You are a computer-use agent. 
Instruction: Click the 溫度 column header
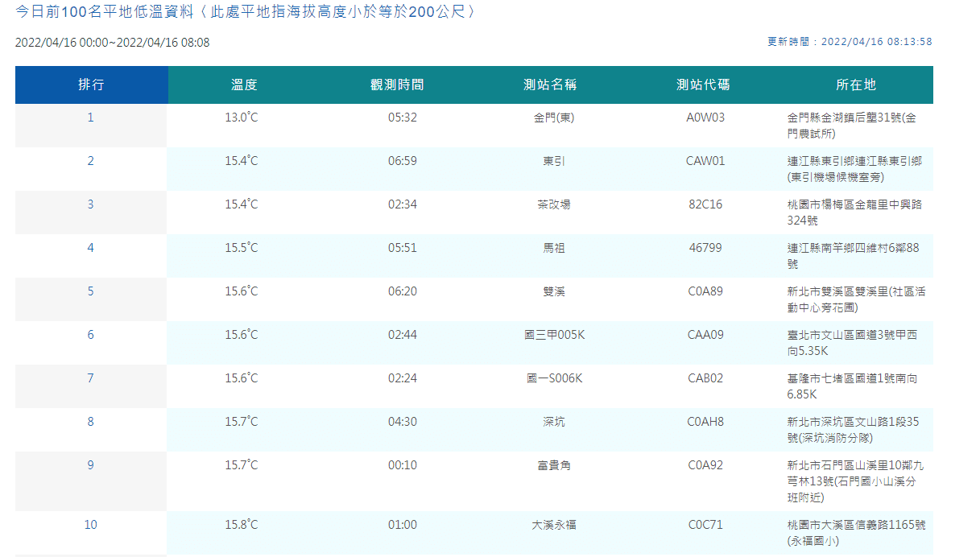tap(244, 85)
